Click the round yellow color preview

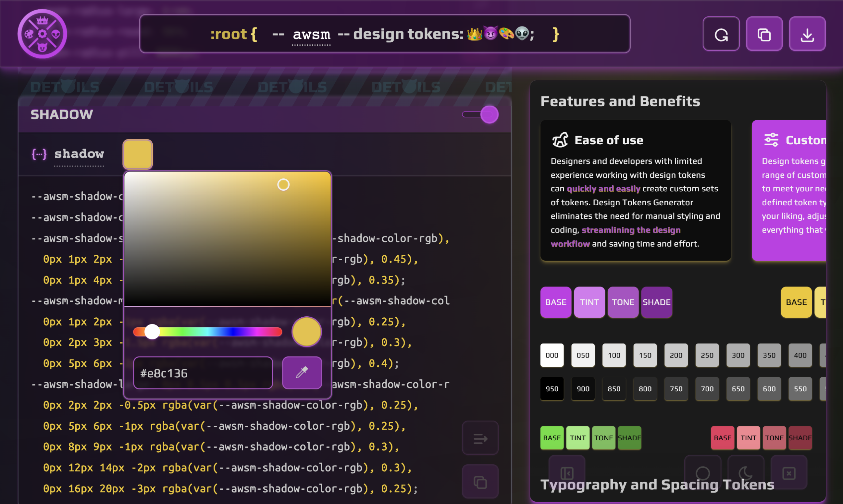(306, 332)
